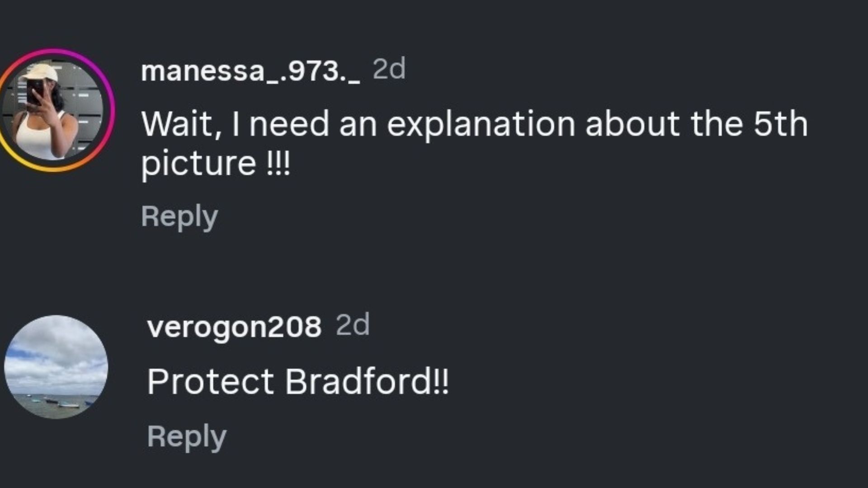868x488 pixels.
Task: Click "explanation" in the first comment
Action: click(481, 124)
